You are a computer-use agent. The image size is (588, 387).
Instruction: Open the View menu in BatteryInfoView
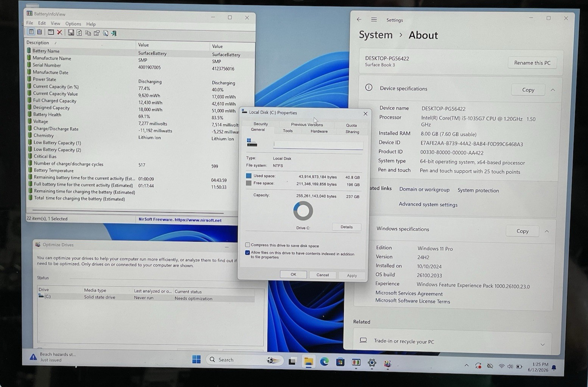(x=55, y=23)
